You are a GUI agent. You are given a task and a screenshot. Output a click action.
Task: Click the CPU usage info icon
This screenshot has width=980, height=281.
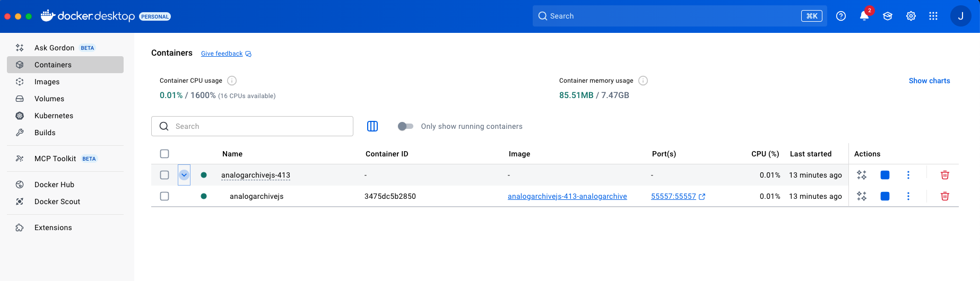pyautogui.click(x=232, y=81)
